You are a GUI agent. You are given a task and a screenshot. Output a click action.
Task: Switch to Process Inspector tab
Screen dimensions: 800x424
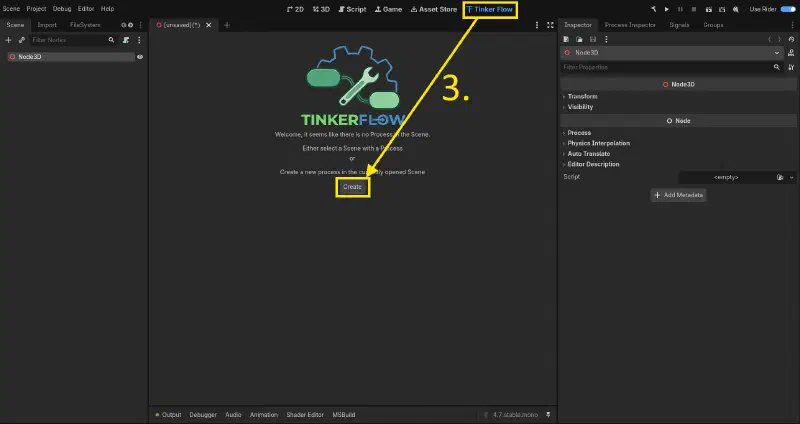[x=630, y=25]
